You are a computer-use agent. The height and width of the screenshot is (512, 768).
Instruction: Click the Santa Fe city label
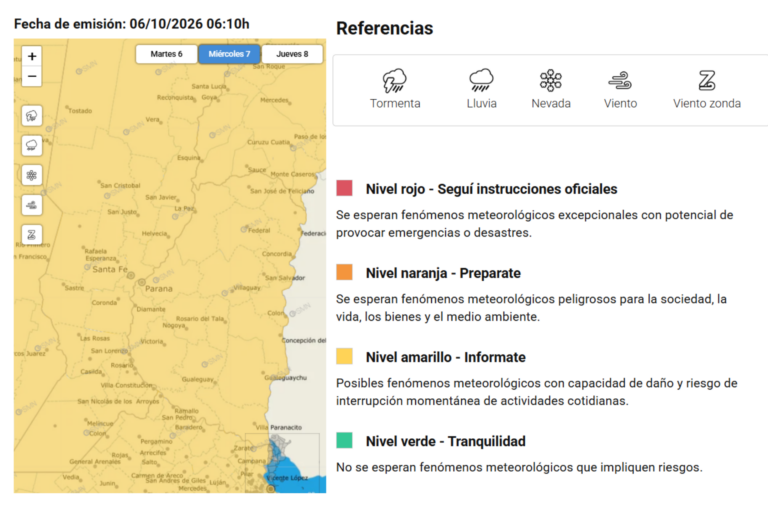(x=110, y=269)
